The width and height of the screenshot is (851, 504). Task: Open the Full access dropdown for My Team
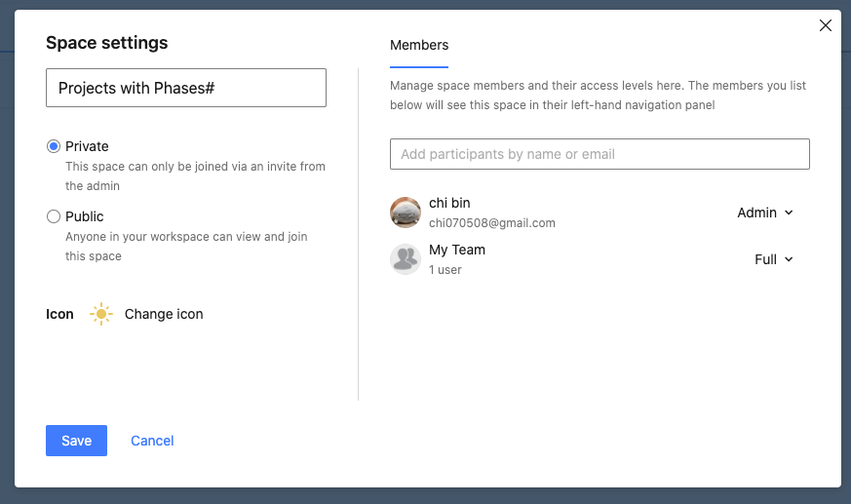coord(773,259)
